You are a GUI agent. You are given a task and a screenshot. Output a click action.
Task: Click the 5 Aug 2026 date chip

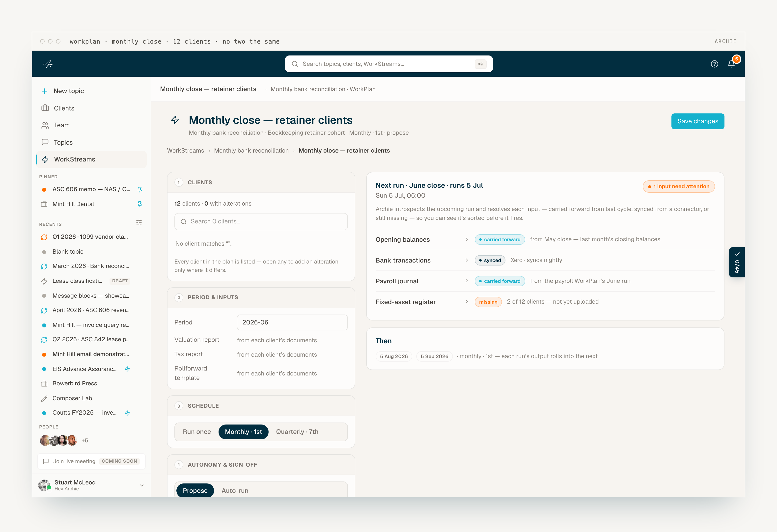pos(393,356)
